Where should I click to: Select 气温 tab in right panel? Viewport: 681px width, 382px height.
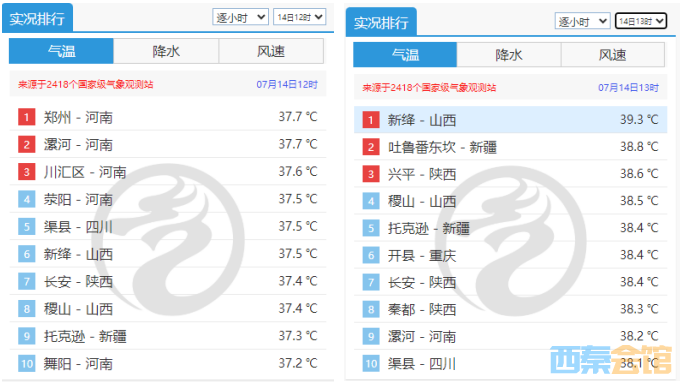point(405,55)
